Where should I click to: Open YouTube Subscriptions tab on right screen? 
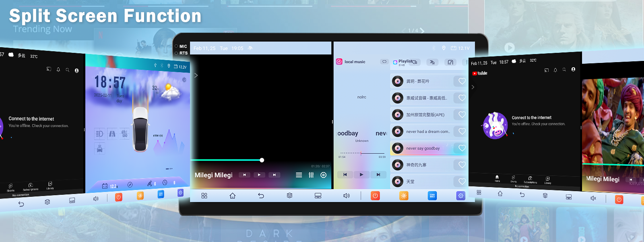530,179
